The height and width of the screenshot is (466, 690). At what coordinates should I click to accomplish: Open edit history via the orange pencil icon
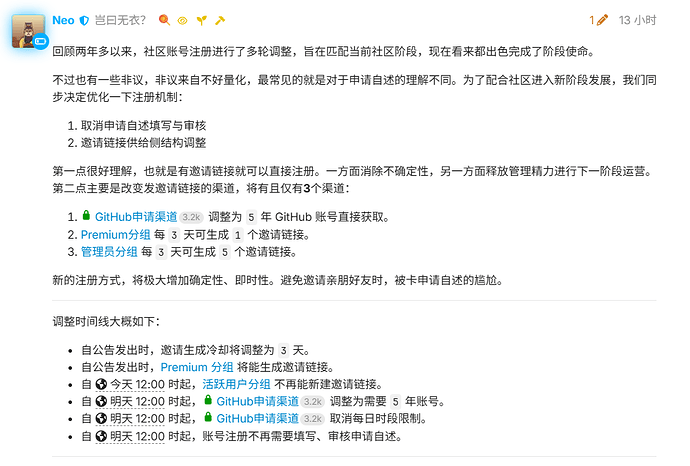click(602, 20)
